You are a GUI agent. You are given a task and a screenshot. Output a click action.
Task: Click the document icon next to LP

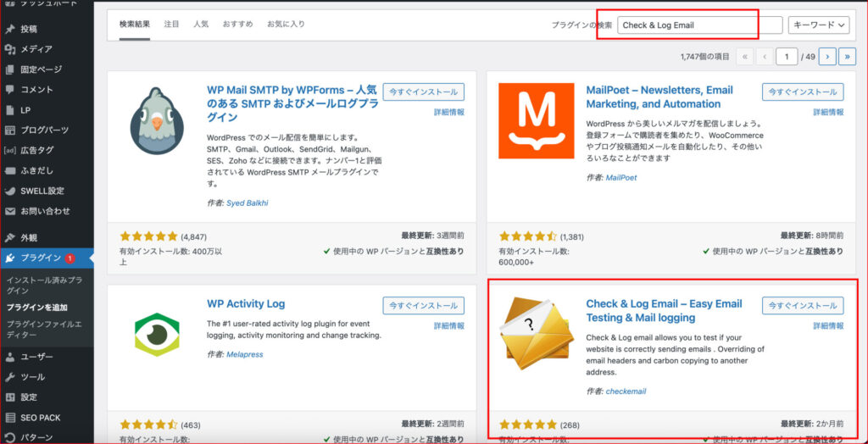pos(10,110)
